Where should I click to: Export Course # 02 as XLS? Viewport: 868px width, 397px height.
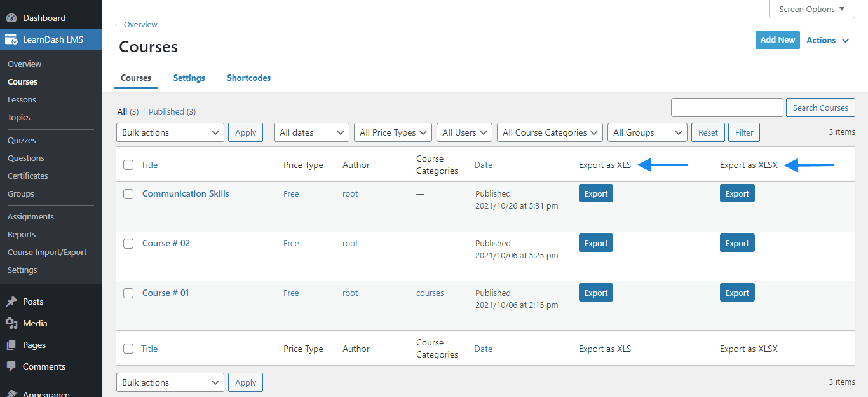click(x=596, y=243)
